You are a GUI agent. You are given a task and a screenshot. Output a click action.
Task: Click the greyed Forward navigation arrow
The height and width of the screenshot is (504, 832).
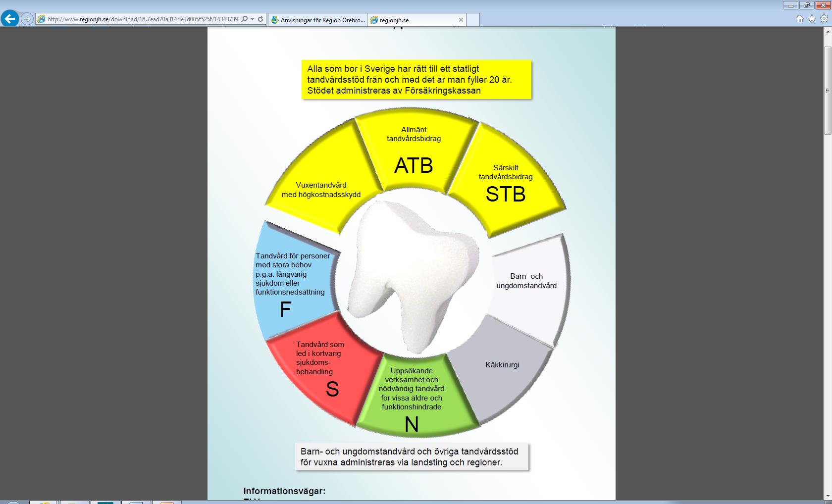27,19
